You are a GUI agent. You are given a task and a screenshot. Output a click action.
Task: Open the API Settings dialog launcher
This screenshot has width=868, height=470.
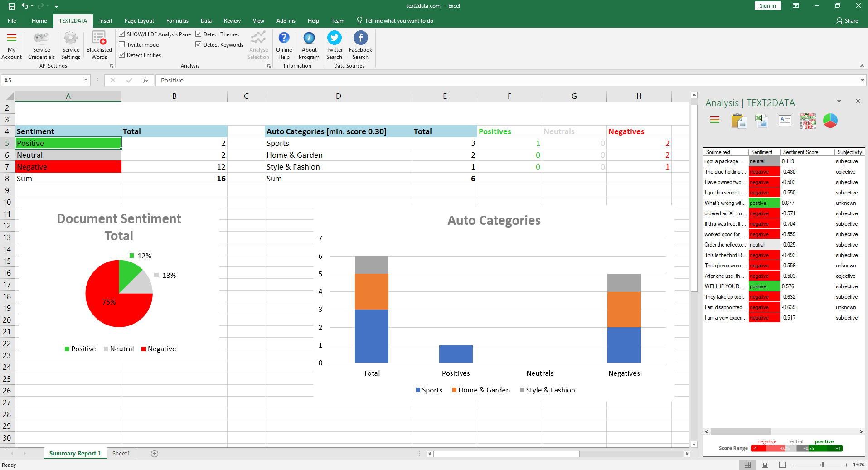112,66
